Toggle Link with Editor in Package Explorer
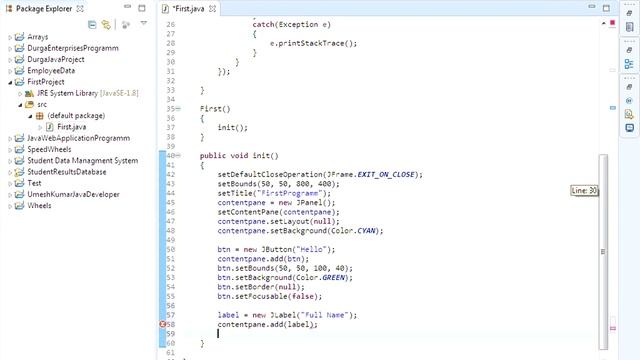640x360 pixels. coord(106,25)
